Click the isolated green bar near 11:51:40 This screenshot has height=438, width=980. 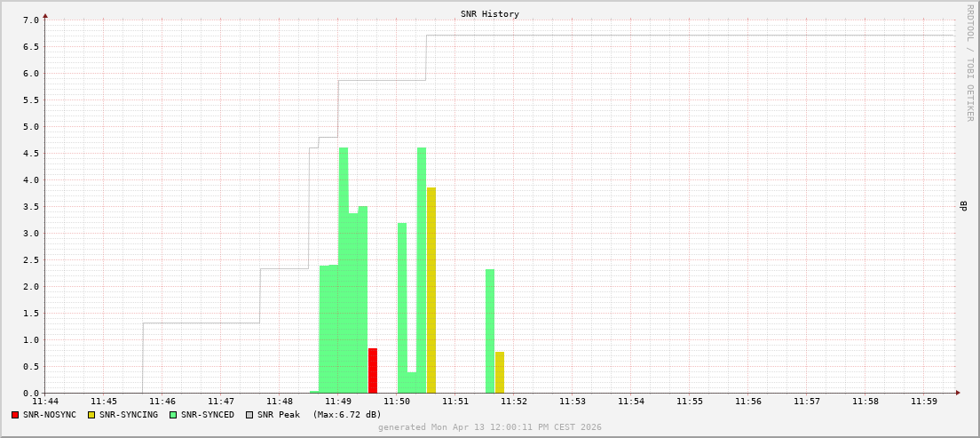[490, 330]
